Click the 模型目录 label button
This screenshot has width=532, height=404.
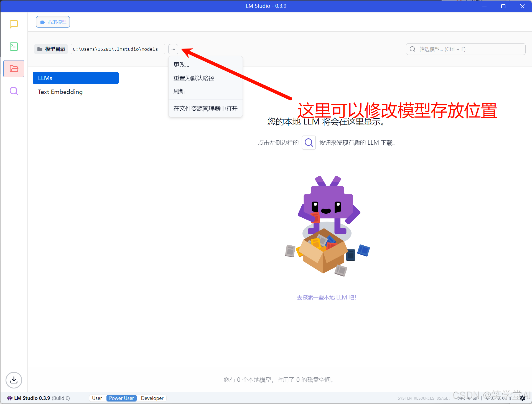[x=51, y=49]
